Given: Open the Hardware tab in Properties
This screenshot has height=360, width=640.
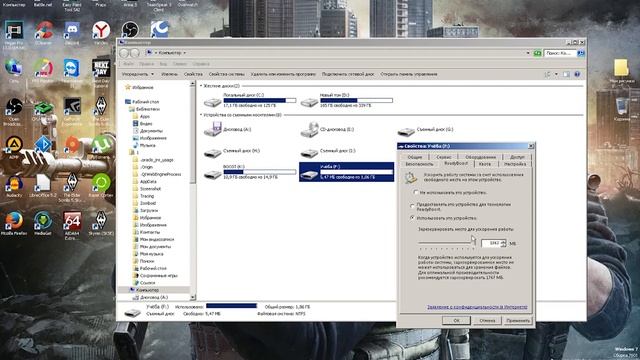Looking at the screenshot, I should tap(480, 157).
